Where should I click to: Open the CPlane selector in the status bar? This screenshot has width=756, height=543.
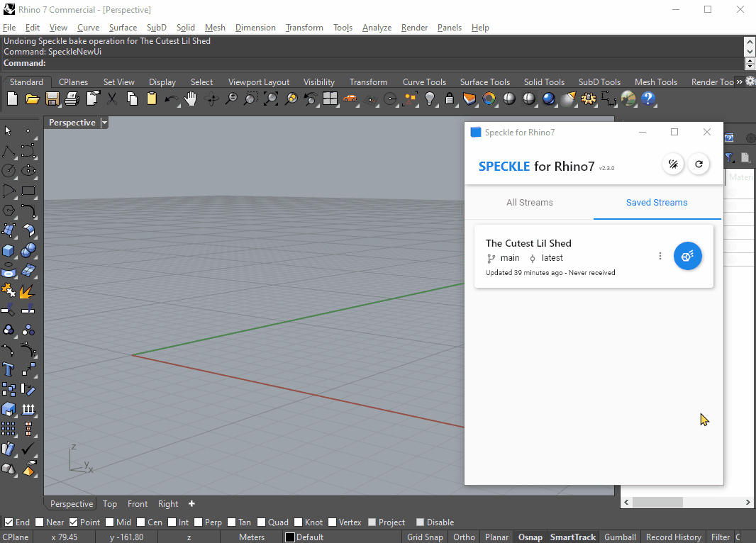[16, 537]
